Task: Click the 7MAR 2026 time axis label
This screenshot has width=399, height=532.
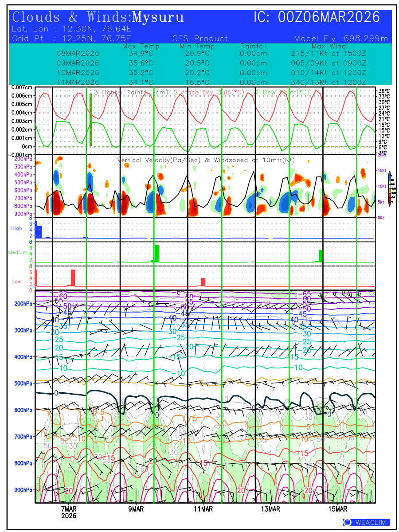Action: (69, 512)
